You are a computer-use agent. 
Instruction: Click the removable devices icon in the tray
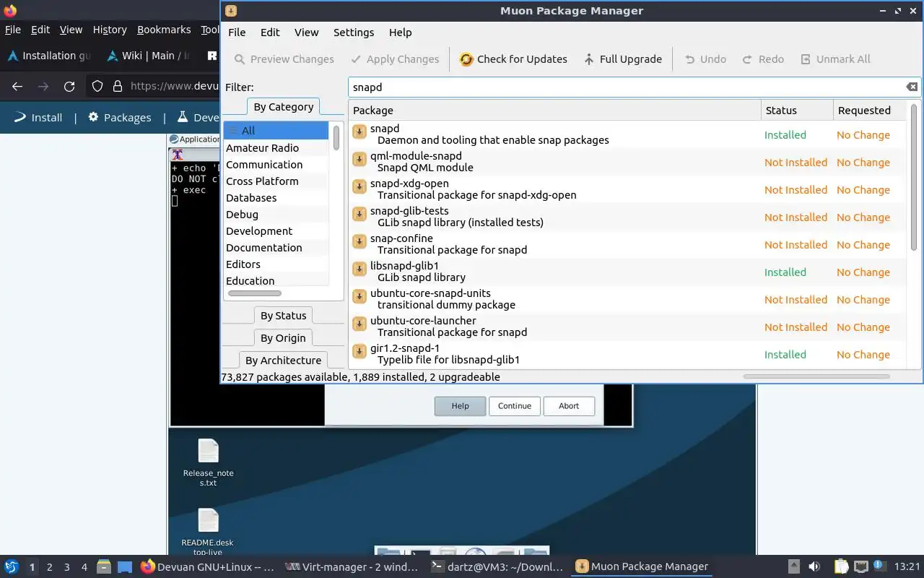(x=793, y=566)
